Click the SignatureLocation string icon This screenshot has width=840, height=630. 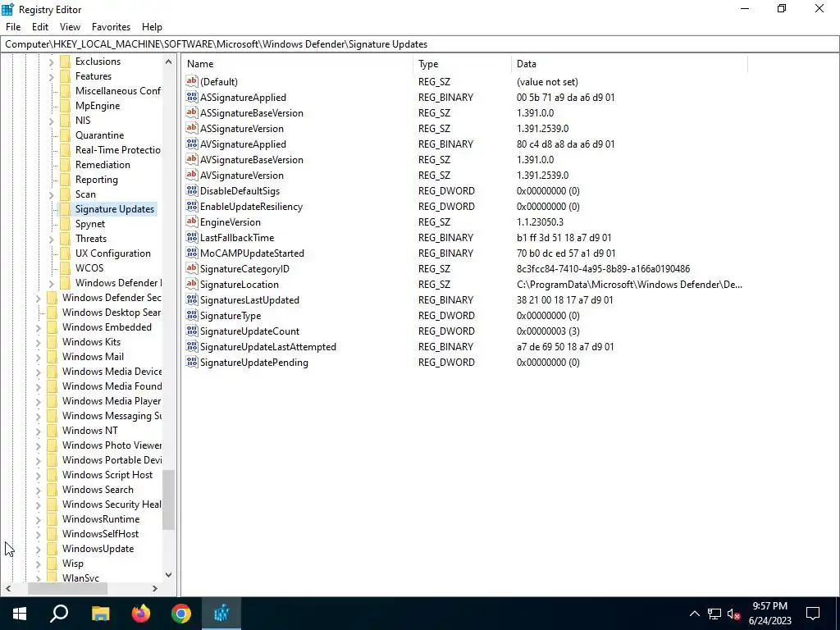point(192,284)
